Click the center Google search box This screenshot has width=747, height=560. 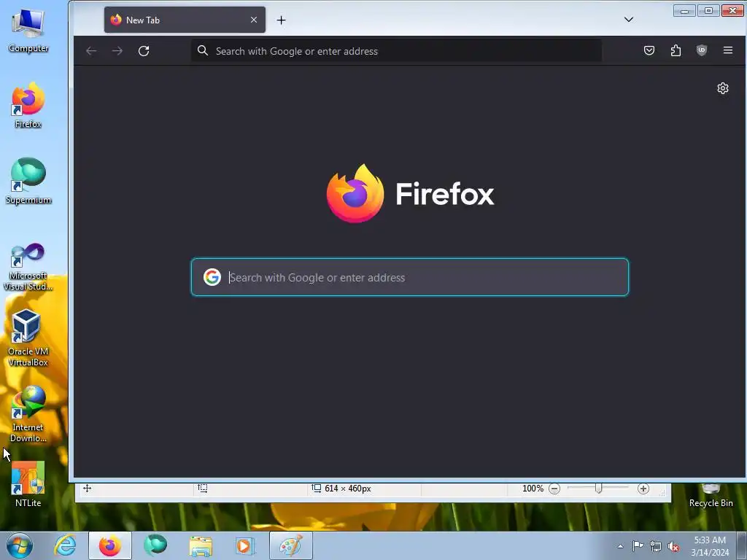[410, 277]
